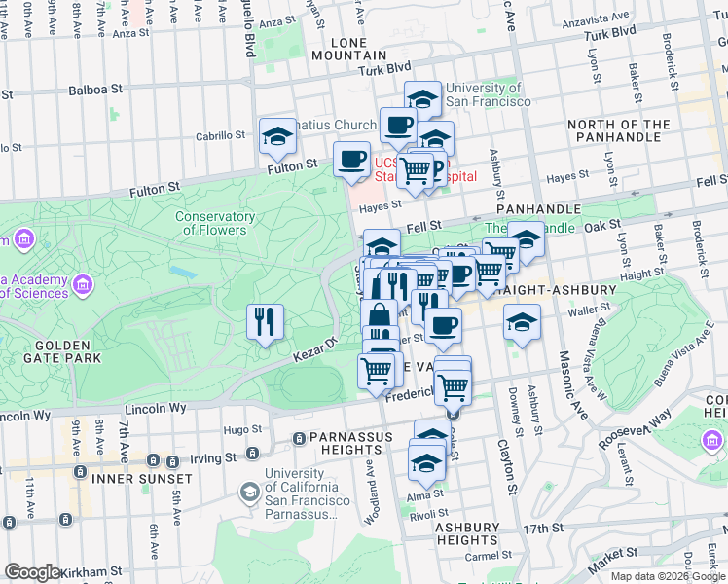
Task: Click the transit stop icon left of Parnassus Heights
Action: pos(300,439)
